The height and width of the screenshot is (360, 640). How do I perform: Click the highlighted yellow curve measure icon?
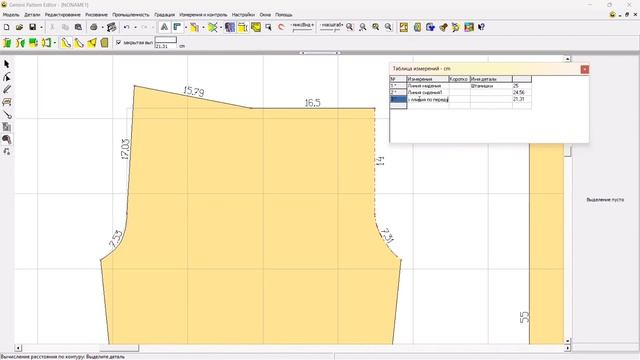coord(66,42)
